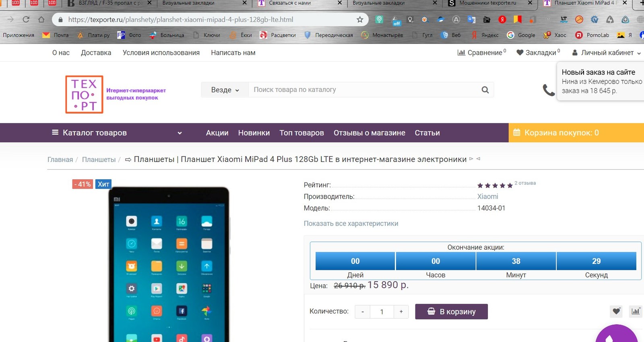Open the lightbulb extension icon
This screenshot has height=342, width=644.
(410, 19)
